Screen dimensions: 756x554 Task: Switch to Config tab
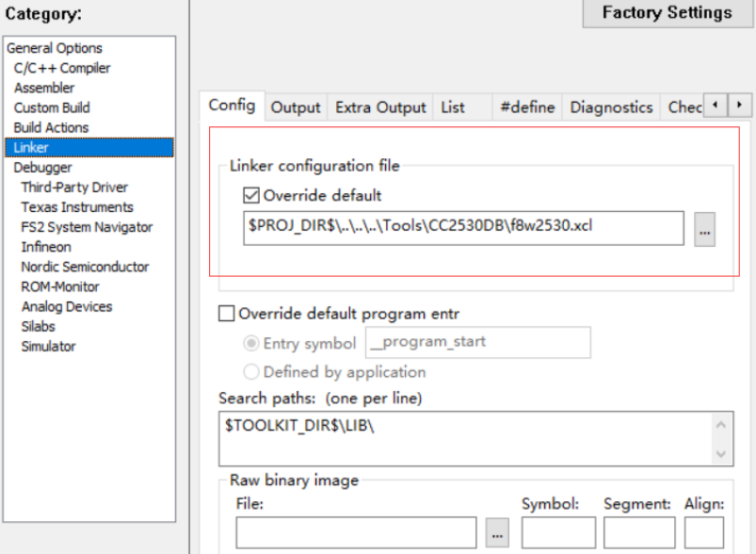pos(232,106)
